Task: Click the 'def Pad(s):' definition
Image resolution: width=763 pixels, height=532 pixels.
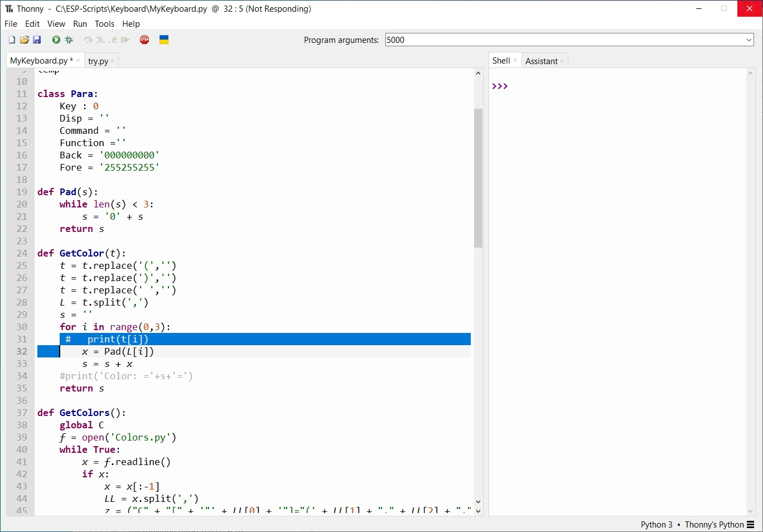Action: click(x=67, y=192)
